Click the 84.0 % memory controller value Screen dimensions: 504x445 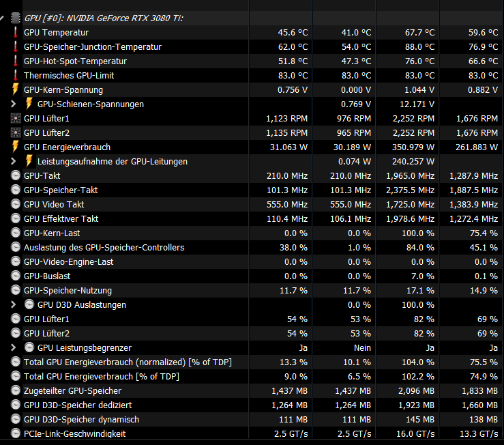pyautogui.click(x=420, y=248)
